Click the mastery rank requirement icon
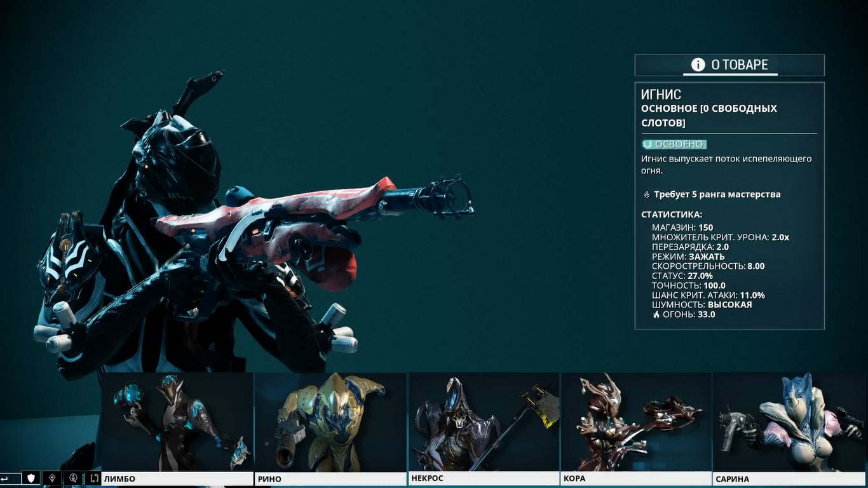868x488 pixels. (x=647, y=194)
